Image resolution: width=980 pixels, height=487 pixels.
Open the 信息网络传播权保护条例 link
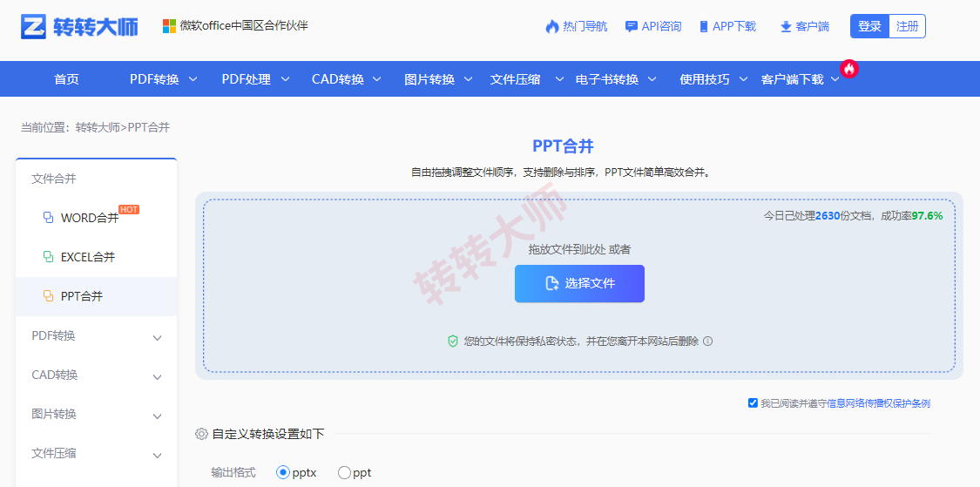click(878, 403)
